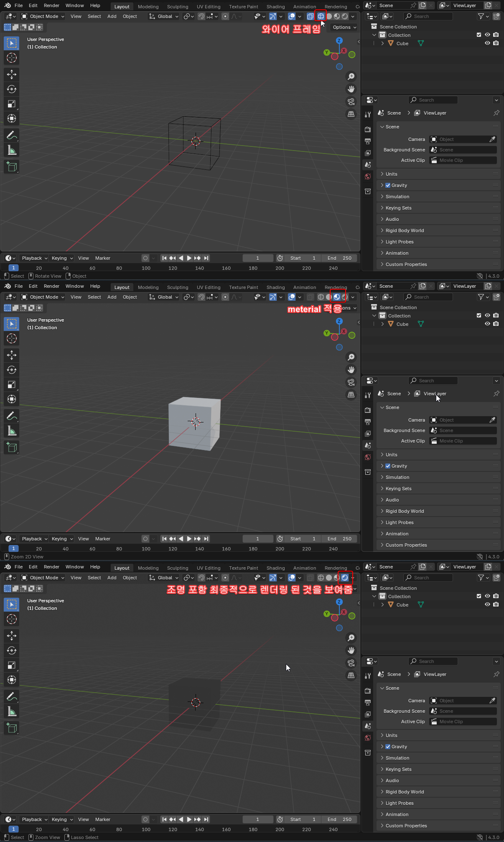Toggle X-ray in the top window header
504x842 pixels.
(310, 16)
